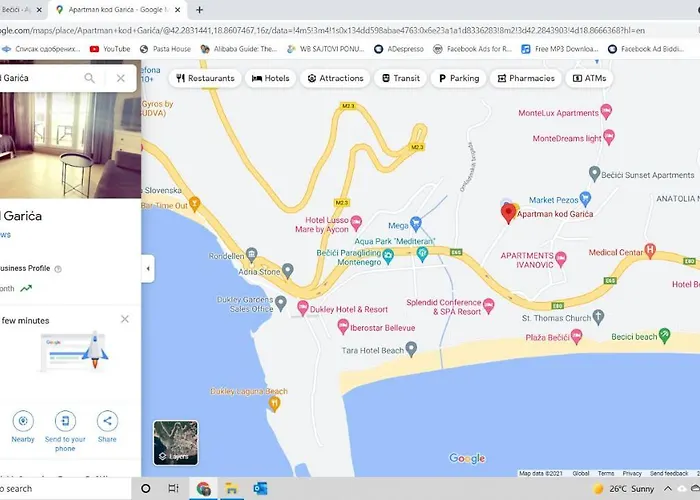Click Send feedback link

669,473
